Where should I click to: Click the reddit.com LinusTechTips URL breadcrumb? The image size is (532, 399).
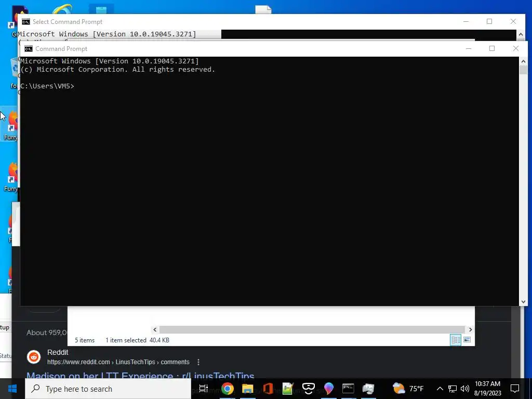pos(118,362)
